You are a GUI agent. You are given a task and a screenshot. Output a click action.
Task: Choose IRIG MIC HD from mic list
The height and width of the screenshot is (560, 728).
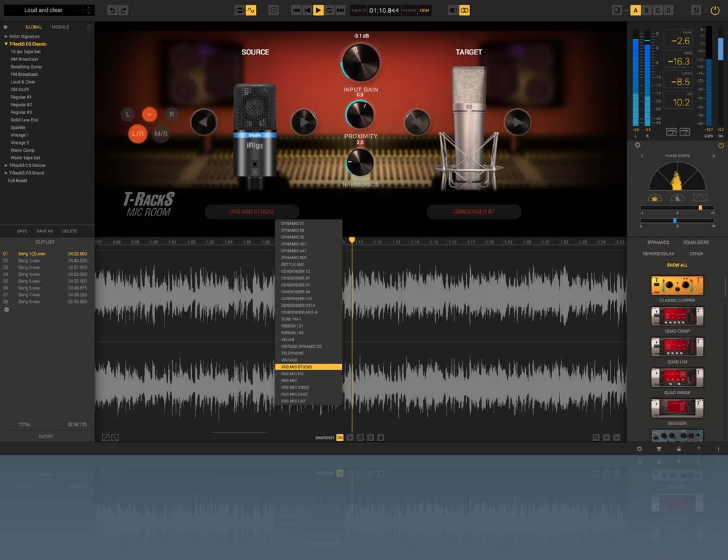(x=308, y=374)
